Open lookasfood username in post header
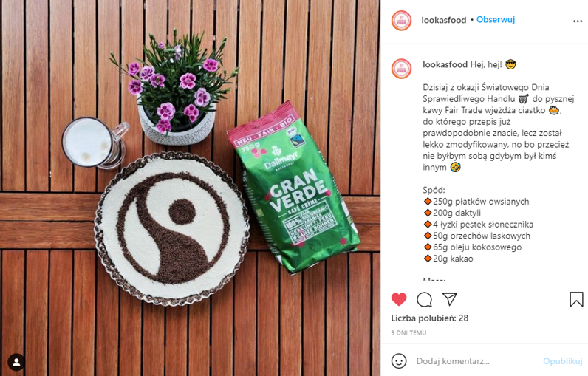588x376 pixels. pyautogui.click(x=444, y=20)
